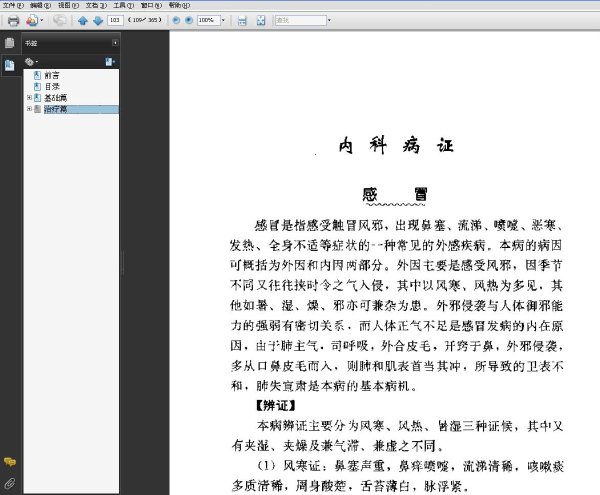
Task: Go to the previous page with the up arrow
Action: [83, 21]
